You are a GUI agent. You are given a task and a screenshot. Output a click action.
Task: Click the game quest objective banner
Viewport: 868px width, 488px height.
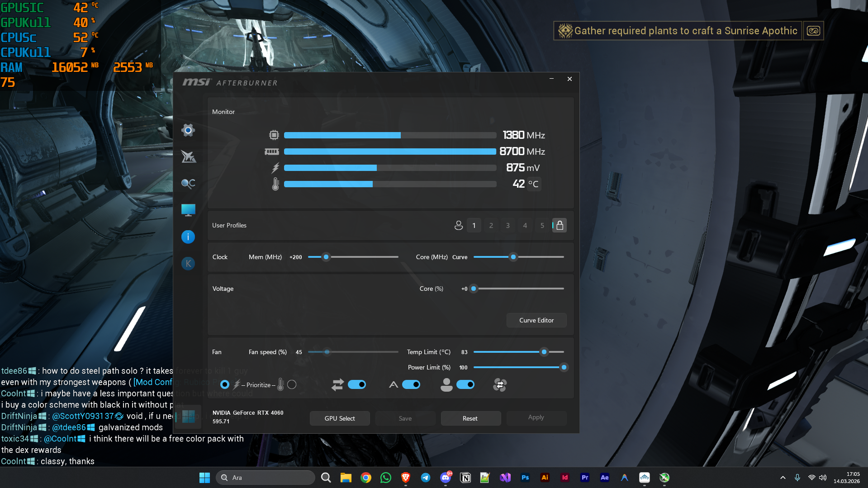click(x=678, y=31)
